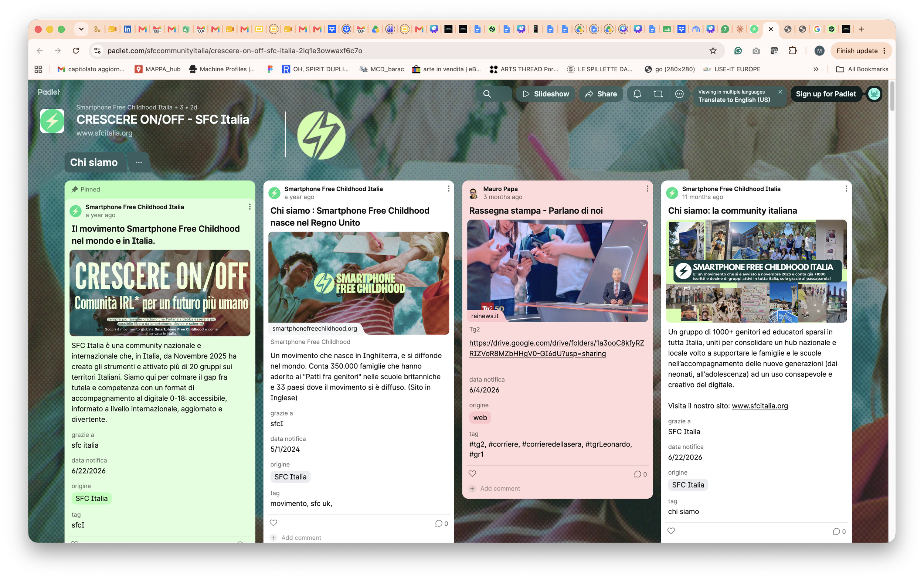The height and width of the screenshot is (580, 924).
Task: Open the browser extensions puzzle icon
Action: (792, 51)
